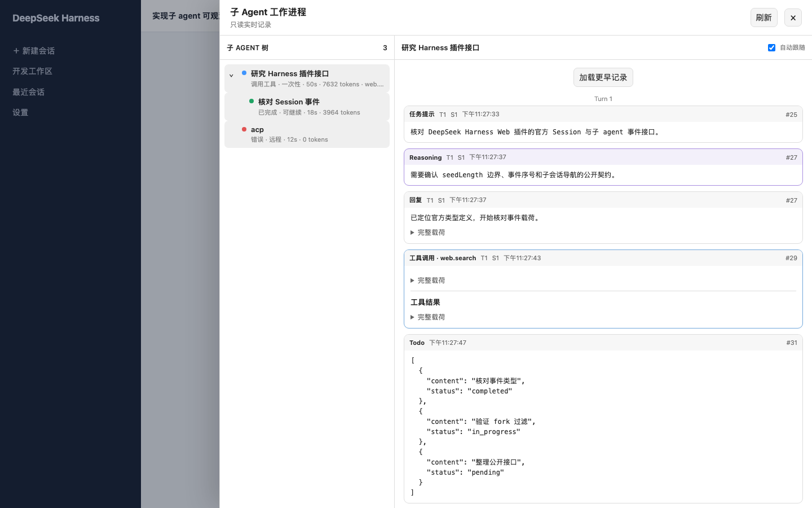Expand 完整载荷 in the web.search tool call

(428, 281)
